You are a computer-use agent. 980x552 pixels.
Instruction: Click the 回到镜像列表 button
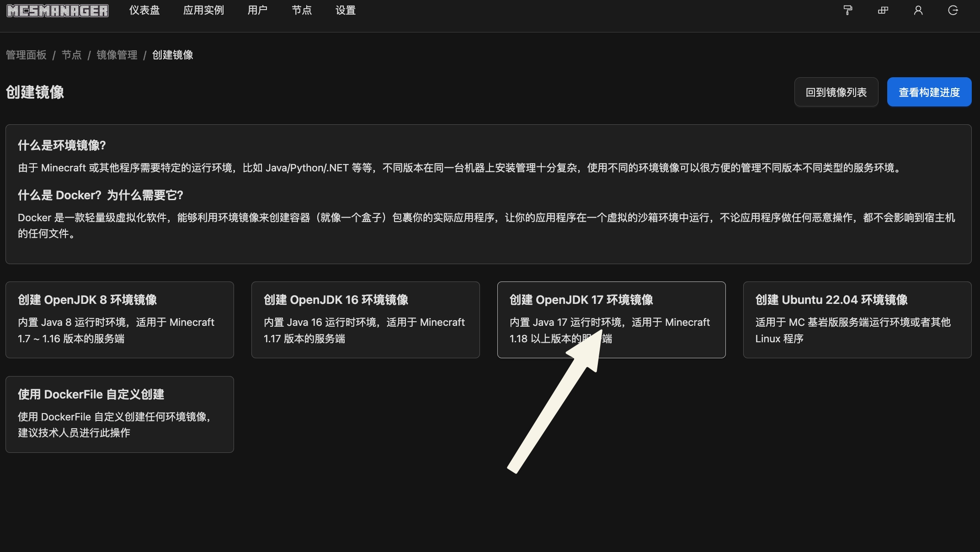pos(836,92)
